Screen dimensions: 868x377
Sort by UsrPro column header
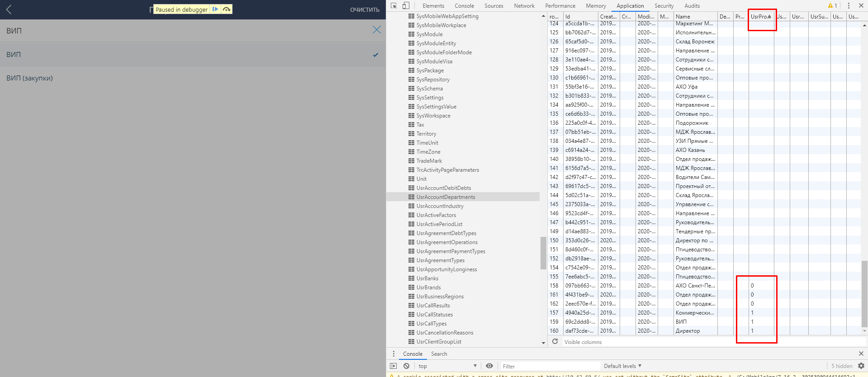coord(761,17)
